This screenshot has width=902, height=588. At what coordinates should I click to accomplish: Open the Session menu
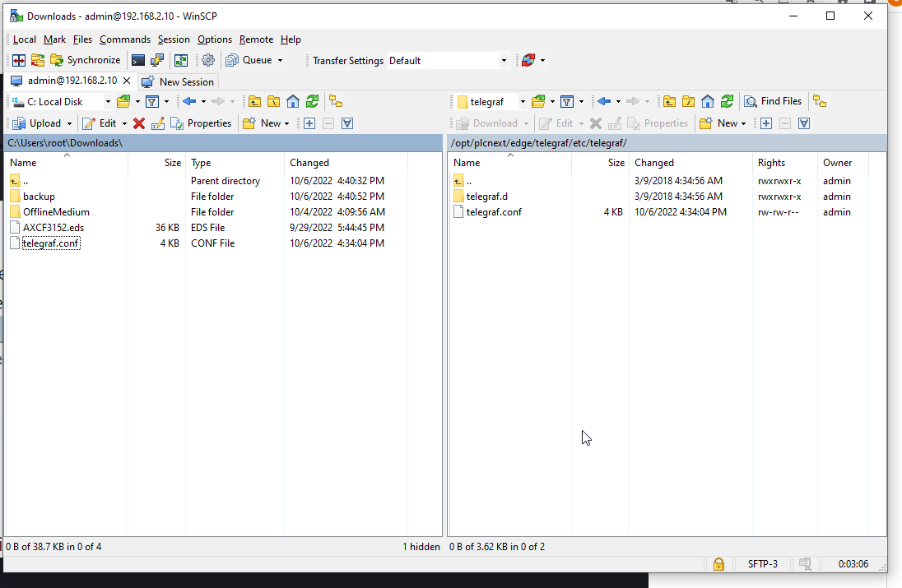pos(174,39)
